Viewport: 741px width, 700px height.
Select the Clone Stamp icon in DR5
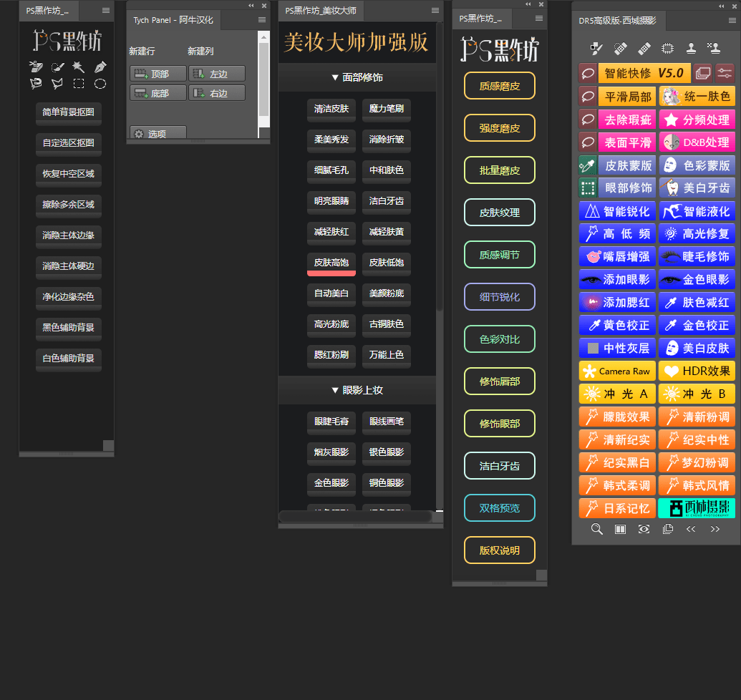(691, 49)
